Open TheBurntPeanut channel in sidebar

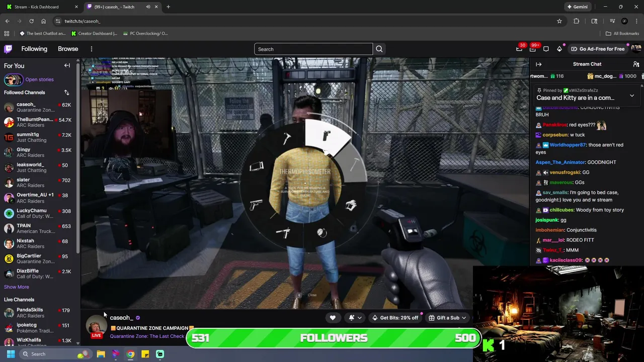(38, 122)
